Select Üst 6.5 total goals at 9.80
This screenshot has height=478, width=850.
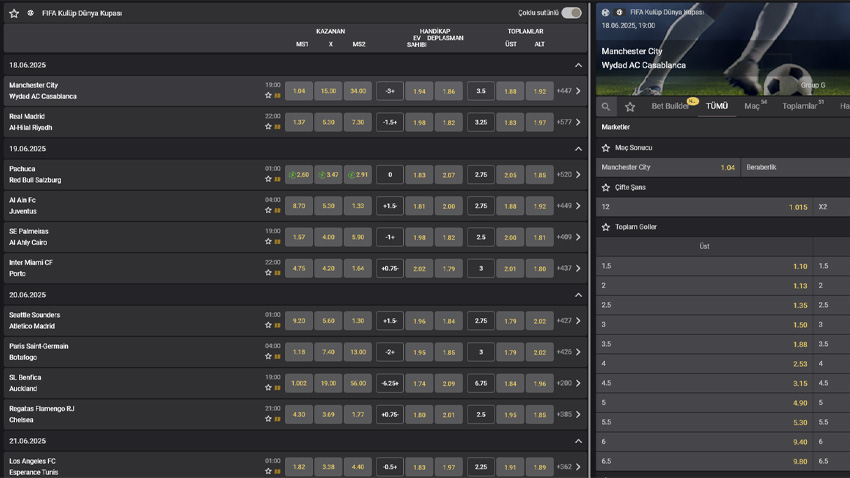pyautogui.click(x=705, y=461)
